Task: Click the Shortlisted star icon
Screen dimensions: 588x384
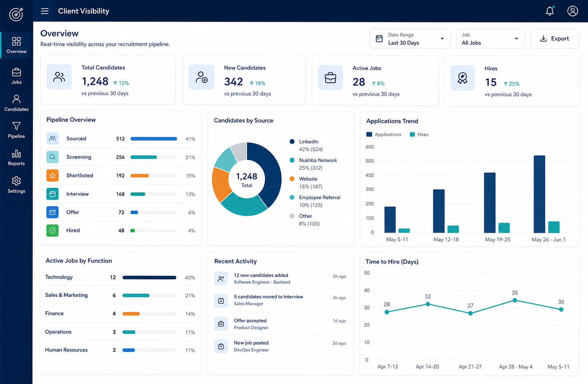Action: pos(52,175)
